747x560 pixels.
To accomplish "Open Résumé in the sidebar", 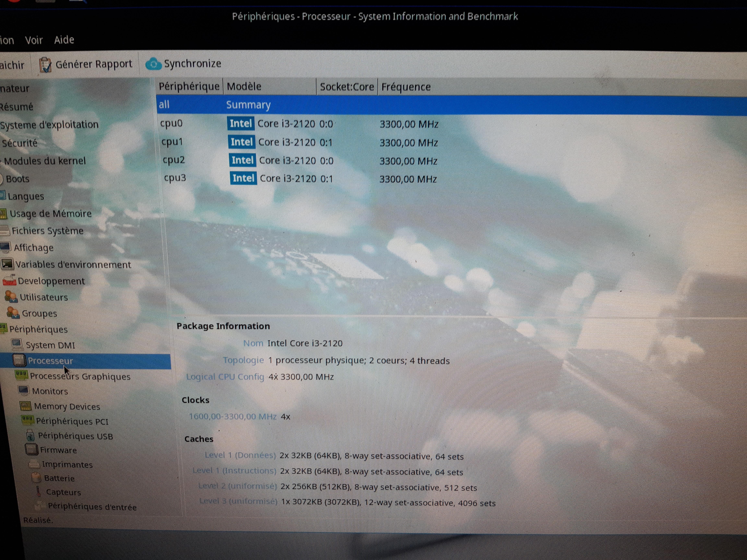I will (x=17, y=107).
